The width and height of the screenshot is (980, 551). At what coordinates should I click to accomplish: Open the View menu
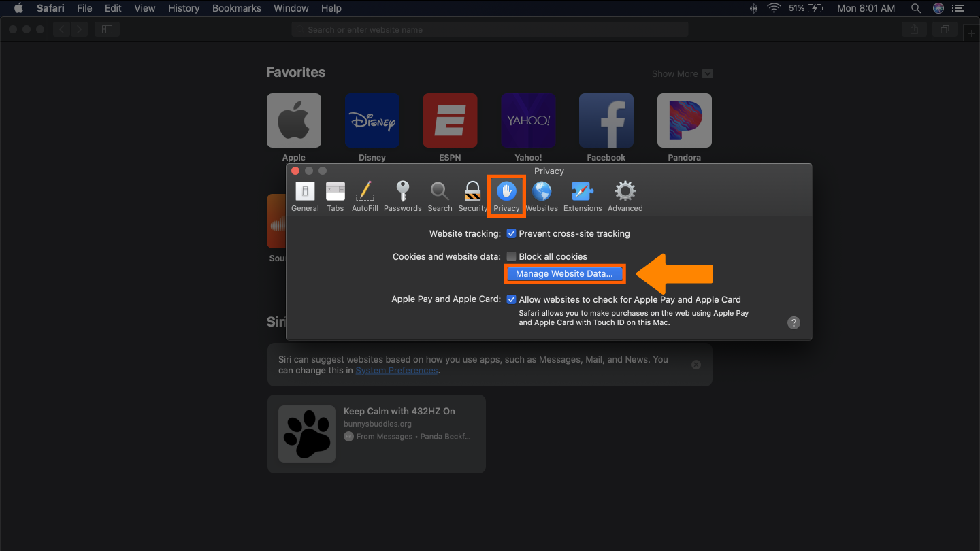pos(144,8)
